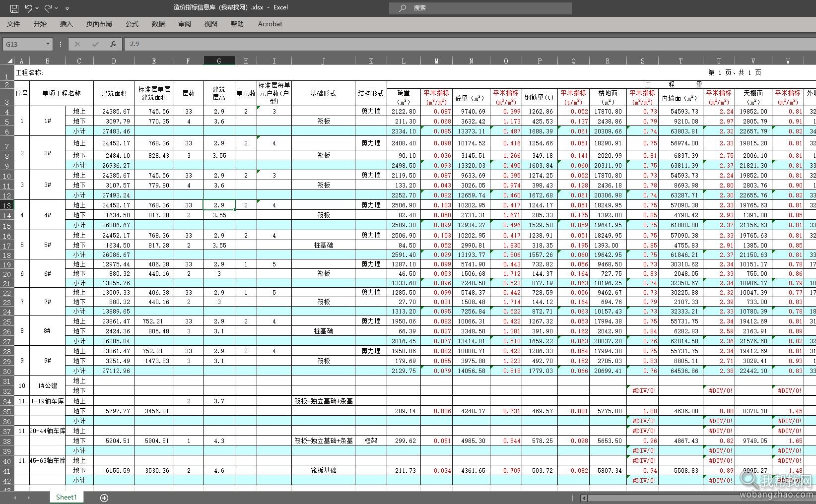Click cell with value 24385.67 in row 4

pos(114,112)
